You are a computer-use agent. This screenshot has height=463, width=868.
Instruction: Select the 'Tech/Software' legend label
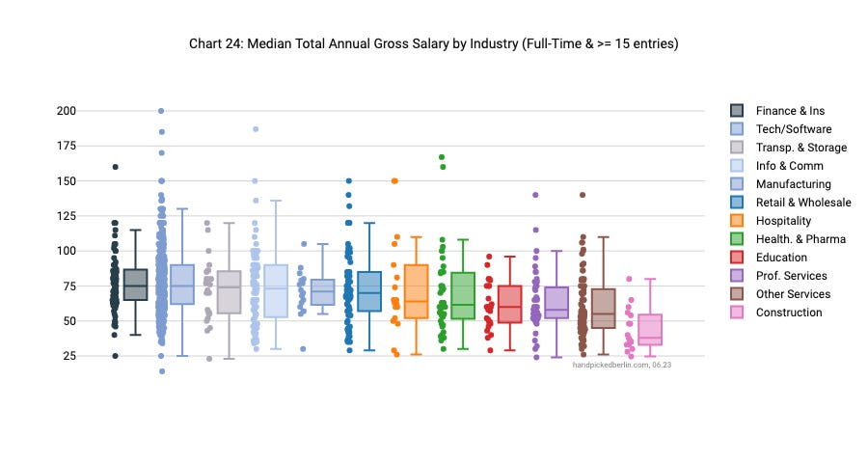pos(794,129)
